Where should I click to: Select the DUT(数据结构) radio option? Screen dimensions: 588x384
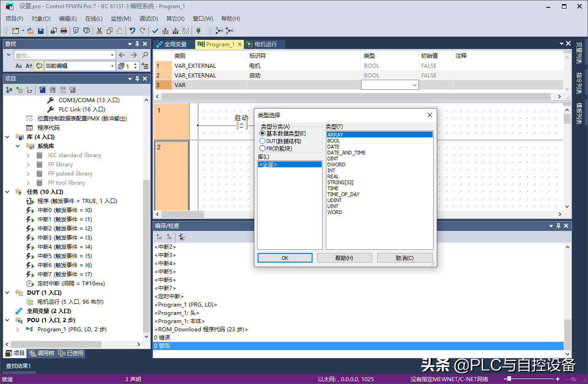pos(263,141)
